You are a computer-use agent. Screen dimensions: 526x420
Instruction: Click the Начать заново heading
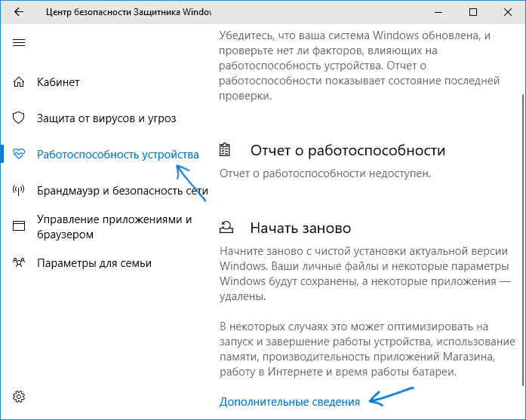pos(300,228)
